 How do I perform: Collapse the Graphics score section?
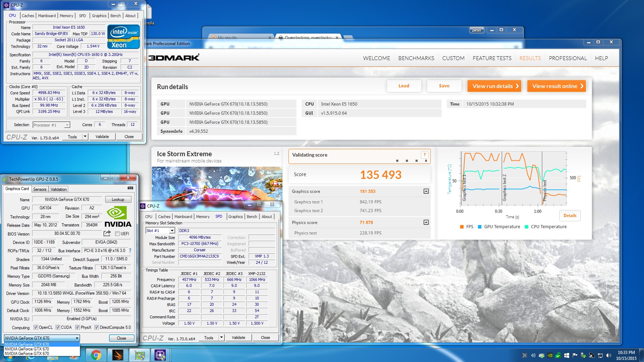point(426,191)
